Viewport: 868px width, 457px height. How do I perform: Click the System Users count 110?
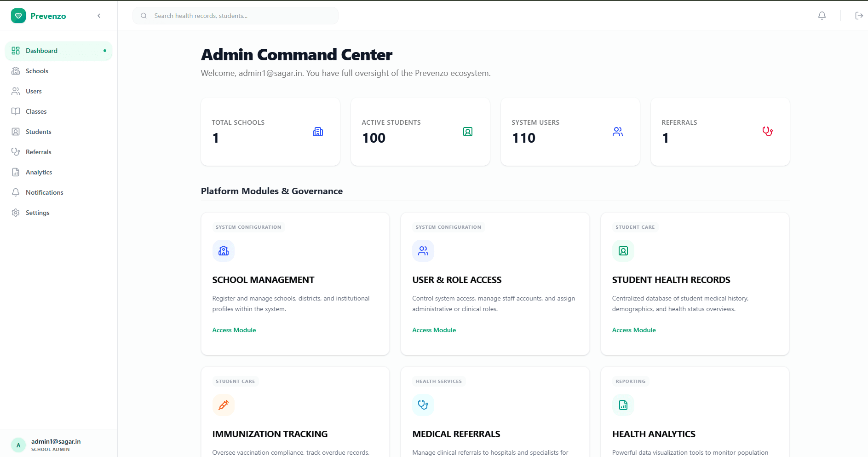[524, 138]
